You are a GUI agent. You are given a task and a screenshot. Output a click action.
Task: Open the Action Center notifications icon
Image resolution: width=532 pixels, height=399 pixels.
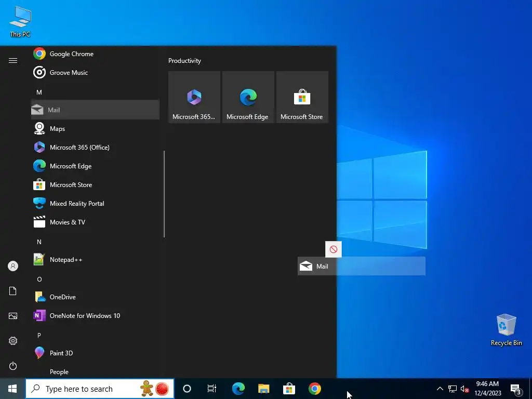pyautogui.click(x=516, y=389)
